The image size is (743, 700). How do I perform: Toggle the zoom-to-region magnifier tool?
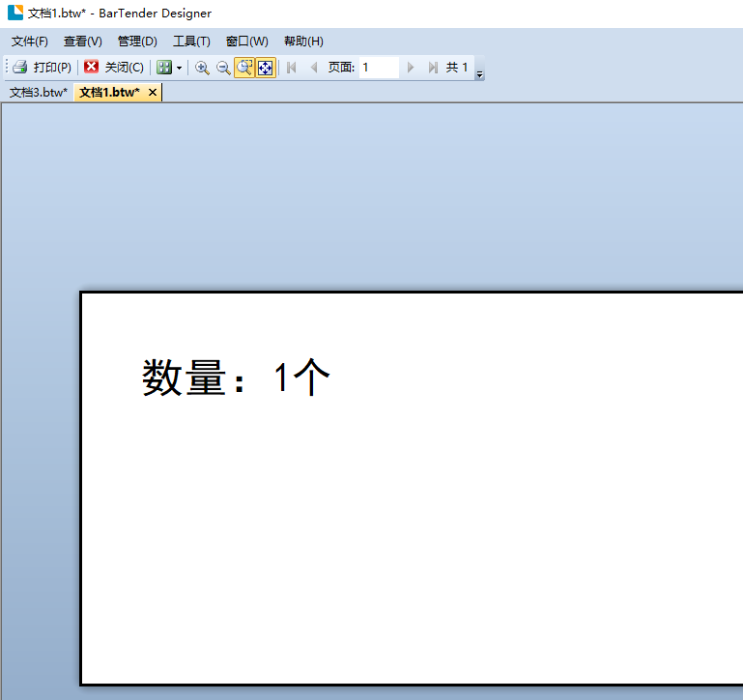[244, 68]
